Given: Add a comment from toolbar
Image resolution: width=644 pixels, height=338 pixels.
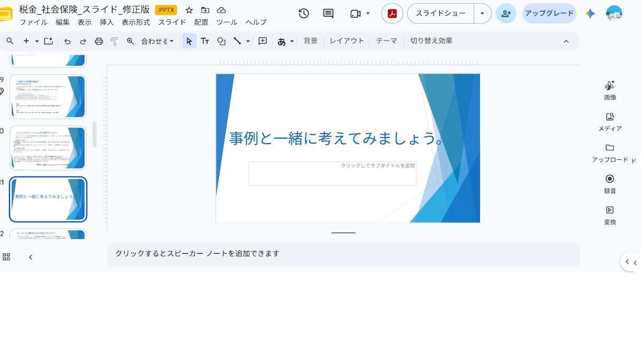Looking at the screenshot, I should 263,41.
